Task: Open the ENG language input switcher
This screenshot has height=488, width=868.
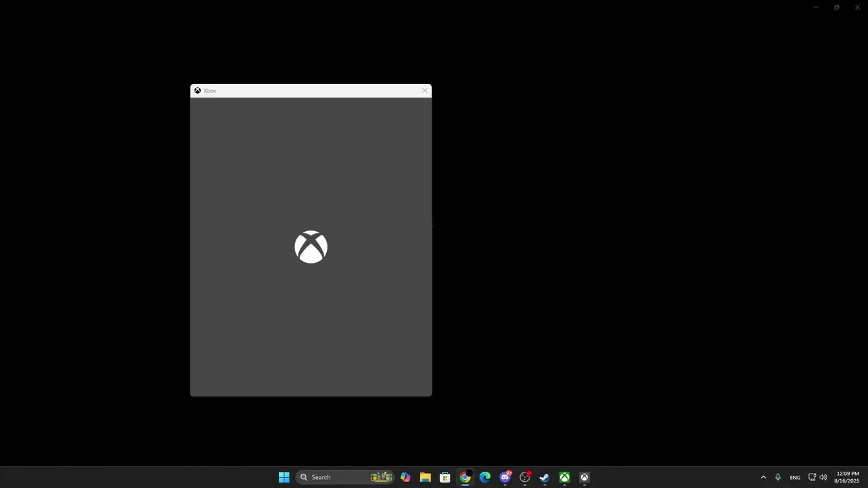Action: pos(795,477)
